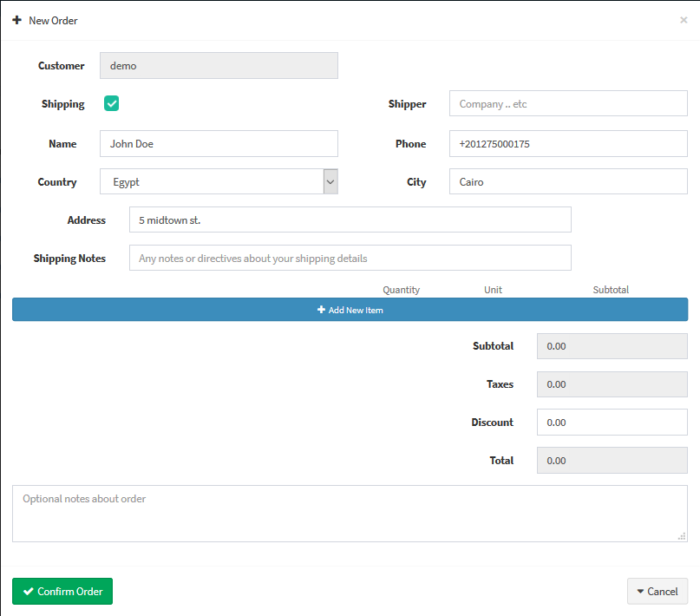Viewport: 700px width, 616px height.
Task: Click the Taxes amount field
Action: (612, 384)
